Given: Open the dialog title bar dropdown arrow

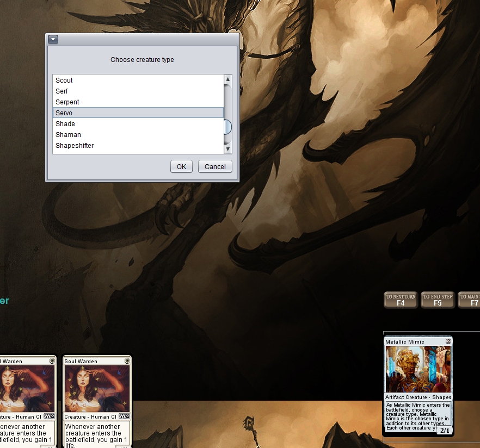Looking at the screenshot, I should click(x=53, y=39).
